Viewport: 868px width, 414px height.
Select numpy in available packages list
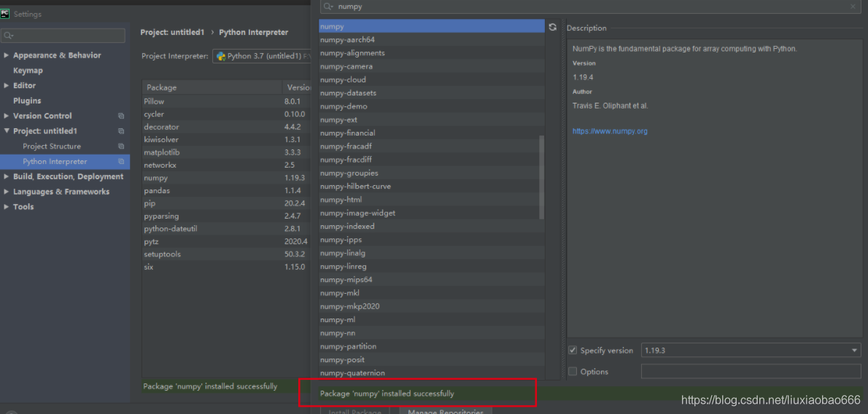click(431, 26)
